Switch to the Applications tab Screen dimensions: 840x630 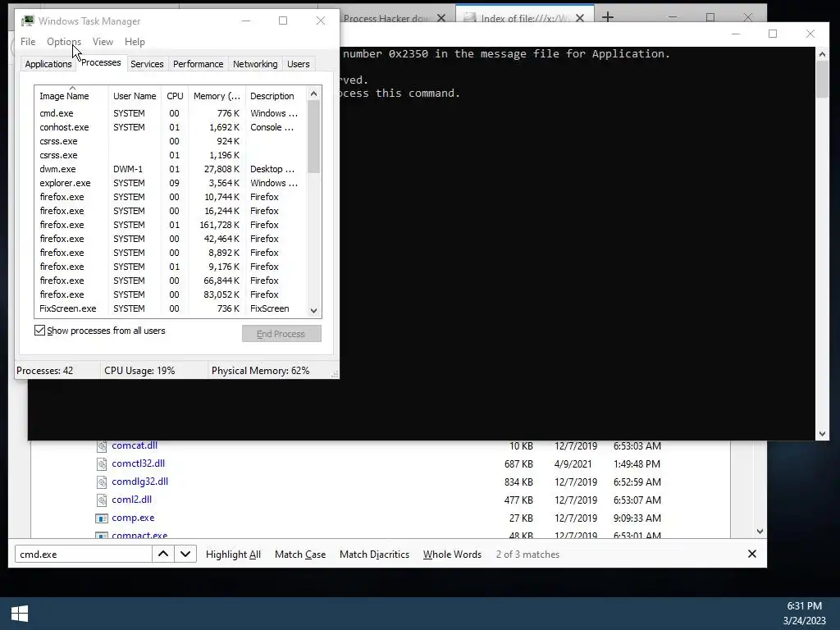click(x=48, y=64)
